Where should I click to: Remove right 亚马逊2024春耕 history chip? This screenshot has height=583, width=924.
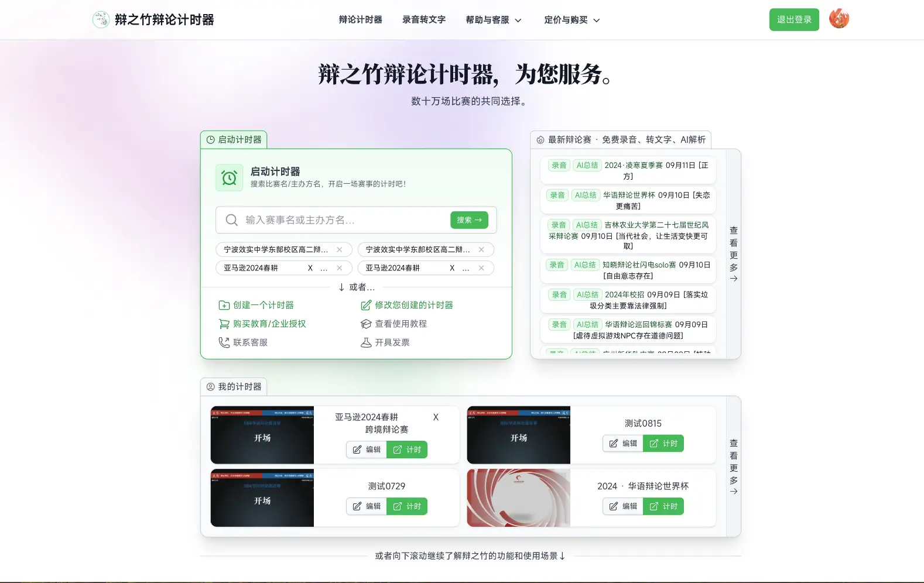[481, 268]
